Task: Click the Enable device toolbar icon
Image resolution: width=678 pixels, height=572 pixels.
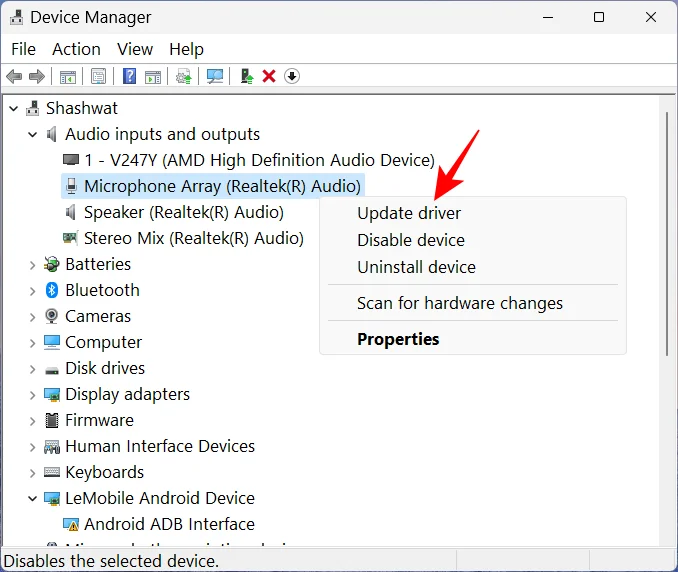Action: click(x=247, y=77)
